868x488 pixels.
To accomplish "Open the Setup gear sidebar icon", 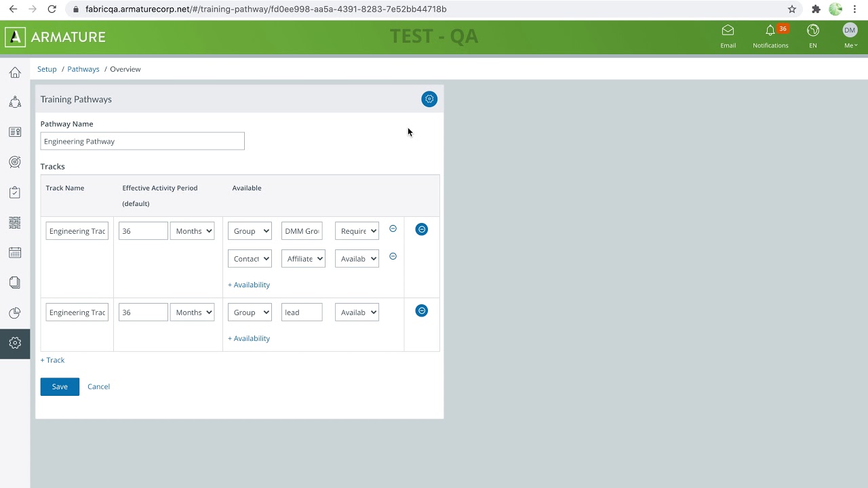I will point(15,343).
